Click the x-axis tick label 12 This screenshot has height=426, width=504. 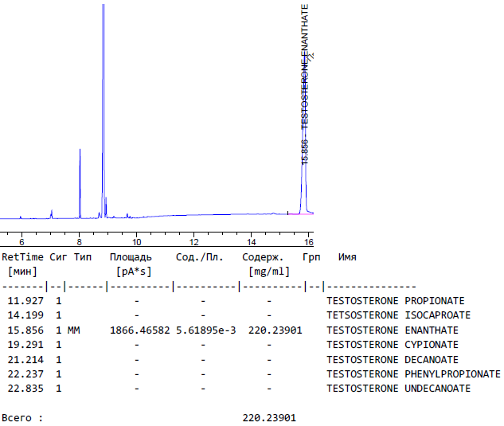point(193,241)
